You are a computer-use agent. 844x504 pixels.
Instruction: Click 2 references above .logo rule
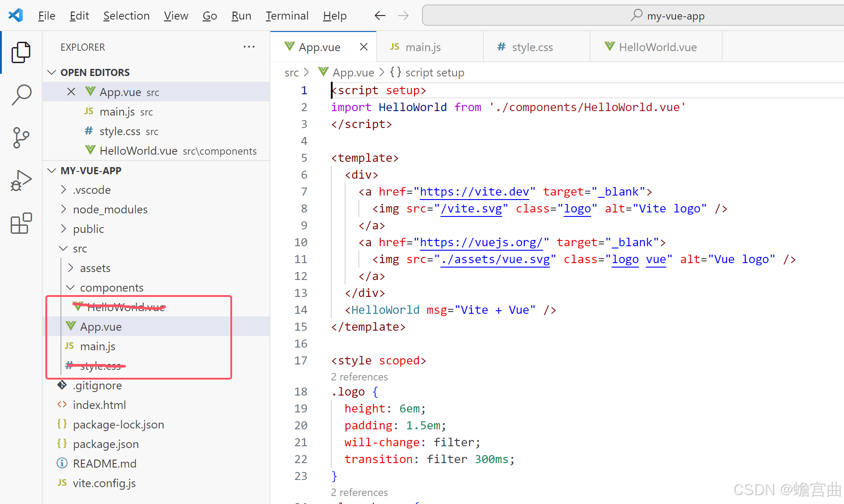[x=359, y=377]
